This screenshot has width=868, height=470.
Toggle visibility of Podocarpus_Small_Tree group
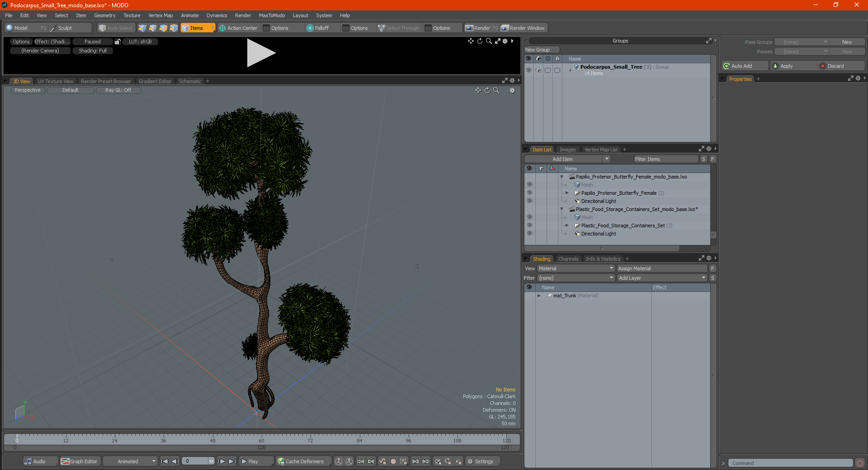point(528,70)
